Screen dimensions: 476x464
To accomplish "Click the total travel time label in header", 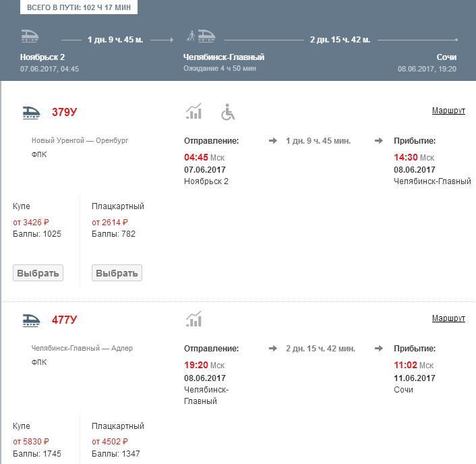I will click(x=79, y=7).
